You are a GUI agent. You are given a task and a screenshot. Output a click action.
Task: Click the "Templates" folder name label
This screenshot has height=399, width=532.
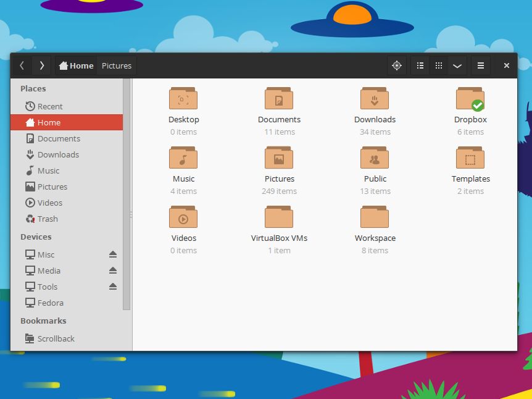pyautogui.click(x=470, y=179)
